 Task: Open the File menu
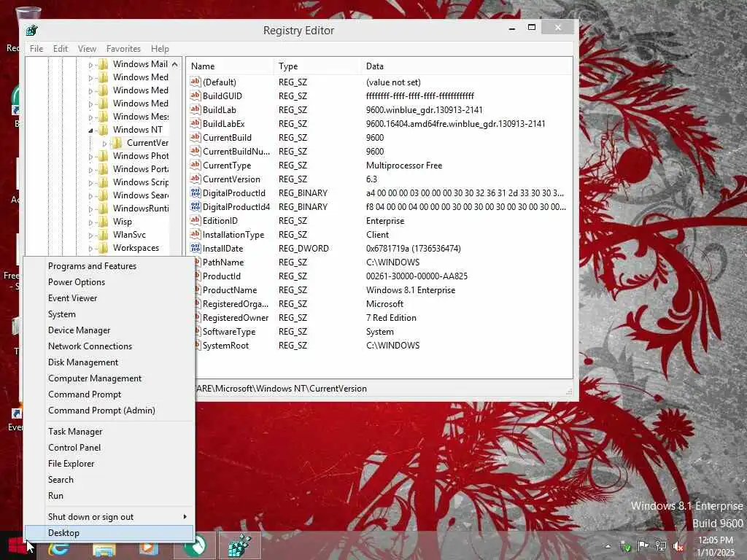tap(36, 49)
